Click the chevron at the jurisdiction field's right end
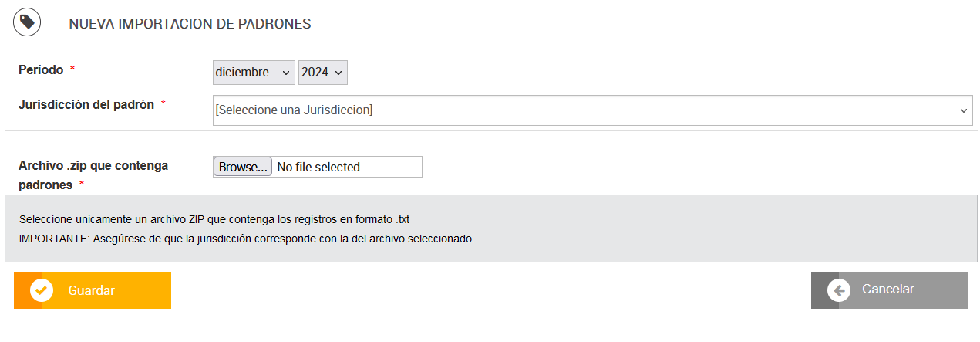This screenshot has width=980, height=342. pos(964,110)
